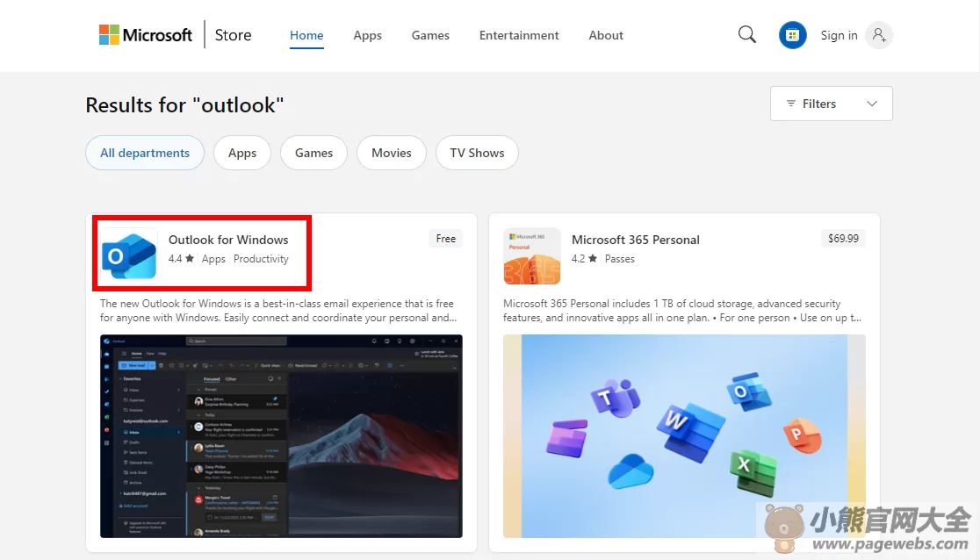Click the Results for "outlook" heading
980x560 pixels.
tap(184, 105)
